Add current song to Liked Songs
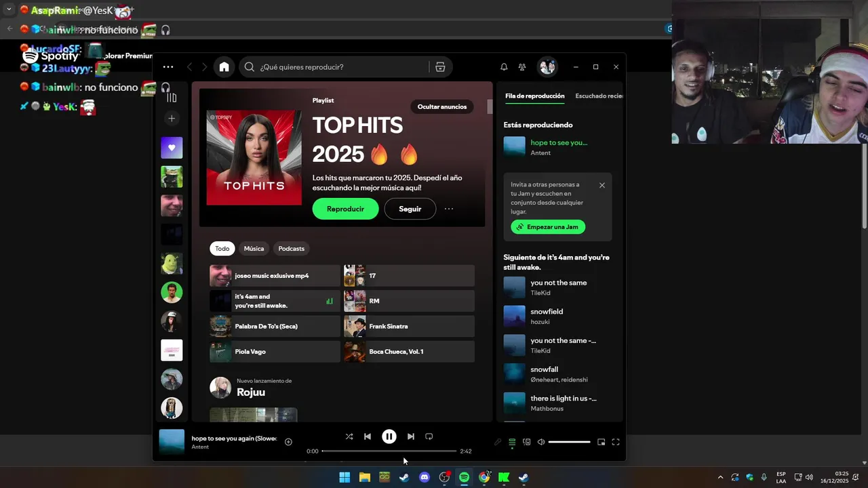 pyautogui.click(x=288, y=442)
